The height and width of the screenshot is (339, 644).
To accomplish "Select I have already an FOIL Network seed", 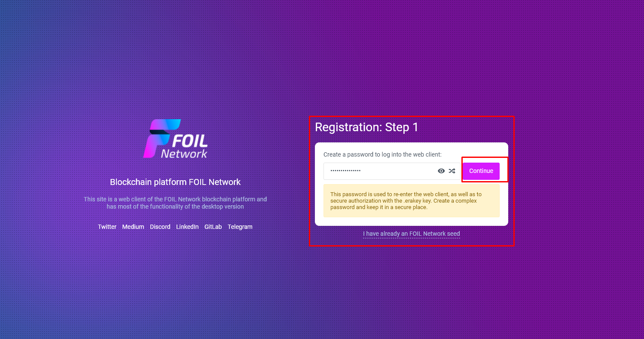I will [412, 234].
